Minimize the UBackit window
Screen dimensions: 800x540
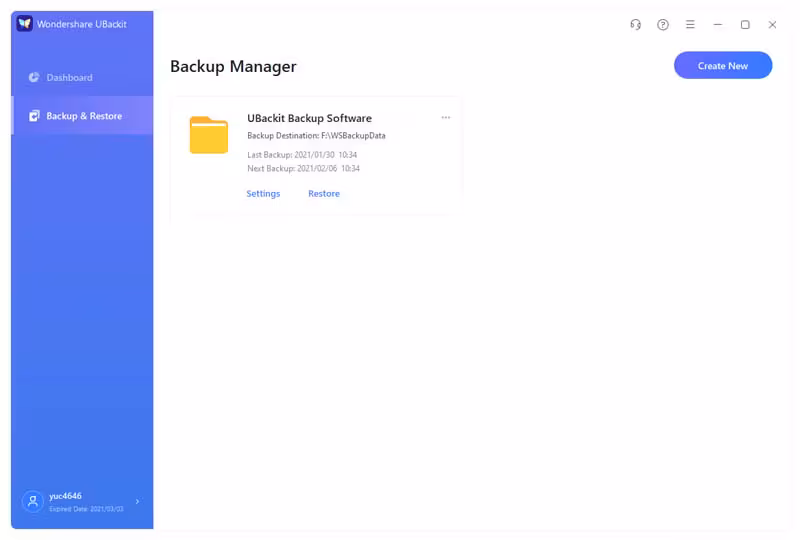[x=718, y=24]
